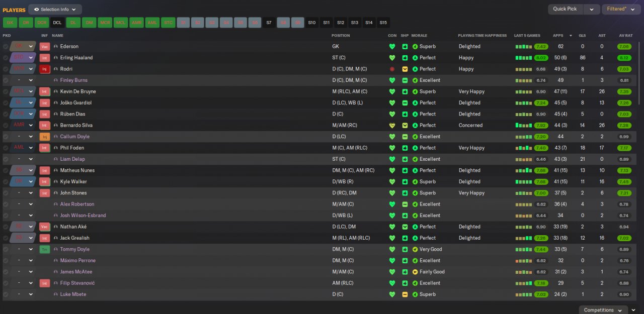
Task: Click Ederson's condition heart icon
Action: click(x=392, y=46)
